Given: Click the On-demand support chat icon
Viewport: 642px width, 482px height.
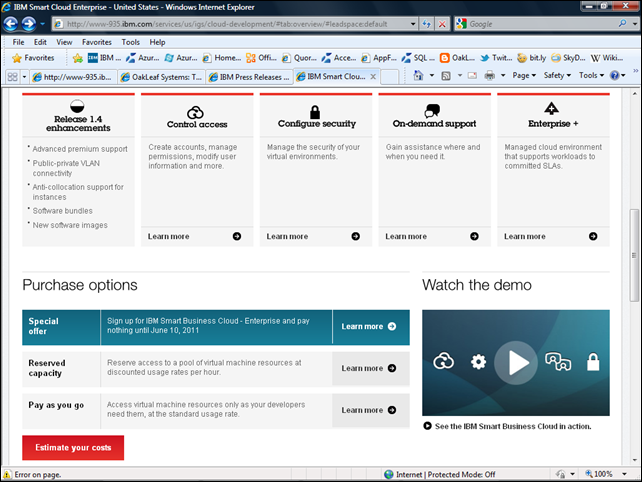Looking at the screenshot, I should click(x=432, y=111).
